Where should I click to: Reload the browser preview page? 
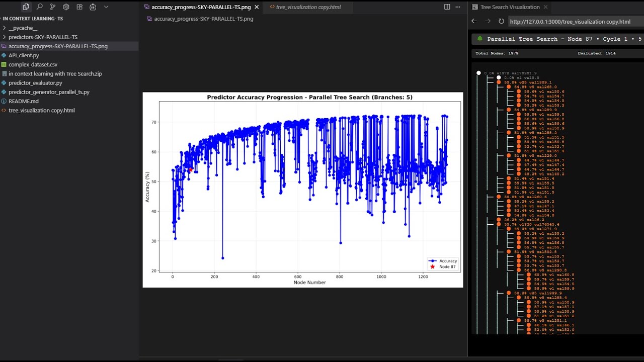click(x=501, y=21)
